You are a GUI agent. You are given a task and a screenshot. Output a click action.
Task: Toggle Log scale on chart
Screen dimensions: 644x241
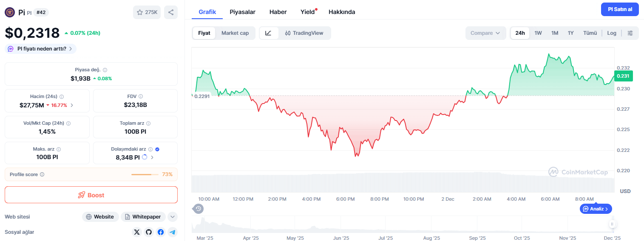612,33
